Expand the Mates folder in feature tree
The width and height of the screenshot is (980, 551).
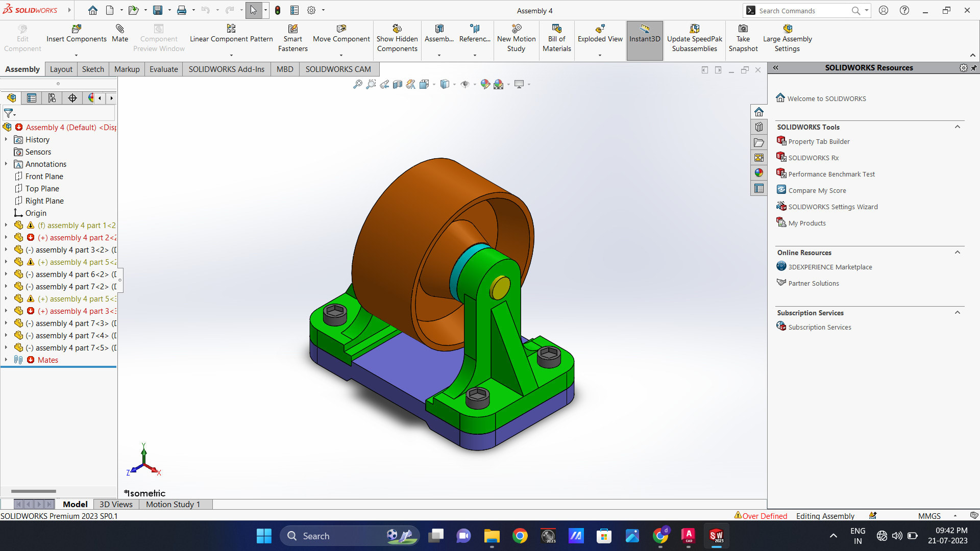click(x=6, y=360)
